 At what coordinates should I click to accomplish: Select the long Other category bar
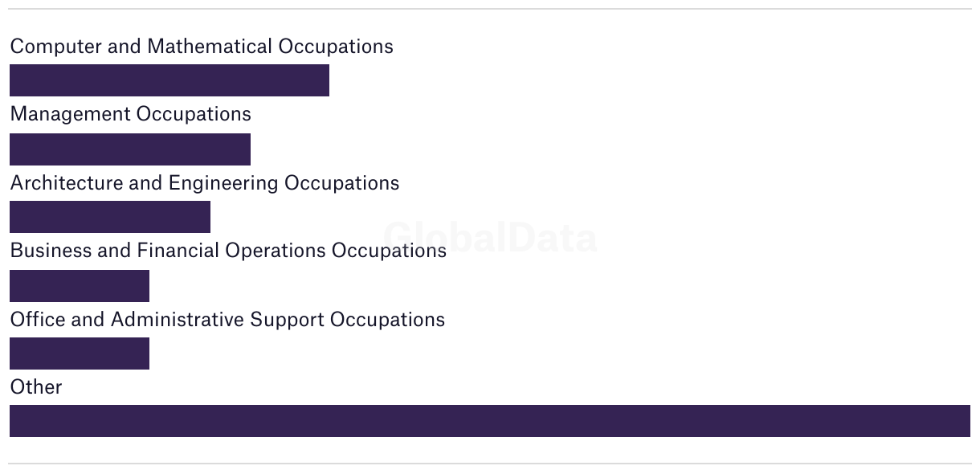(x=490, y=421)
